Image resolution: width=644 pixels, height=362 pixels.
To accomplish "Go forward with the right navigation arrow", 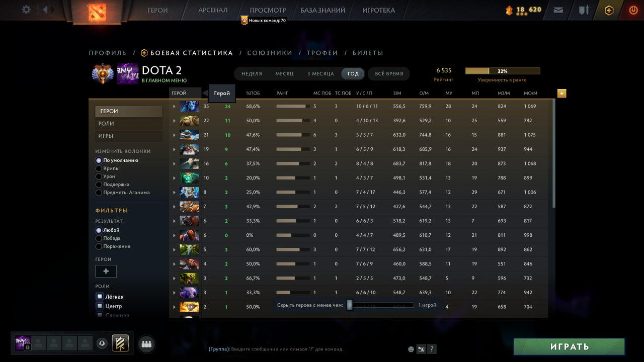I will click(x=53, y=10).
